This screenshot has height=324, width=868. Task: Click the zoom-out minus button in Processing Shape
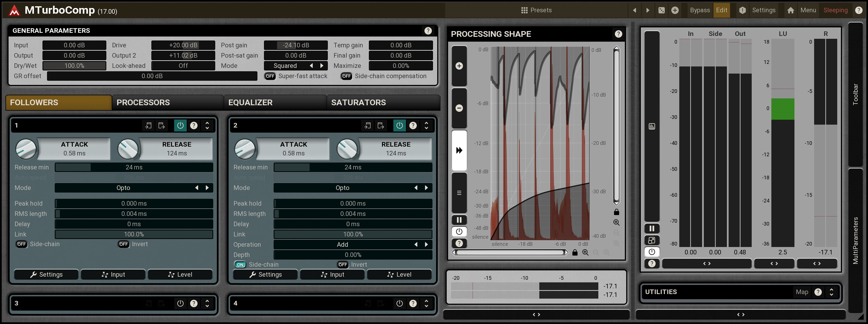click(x=459, y=108)
